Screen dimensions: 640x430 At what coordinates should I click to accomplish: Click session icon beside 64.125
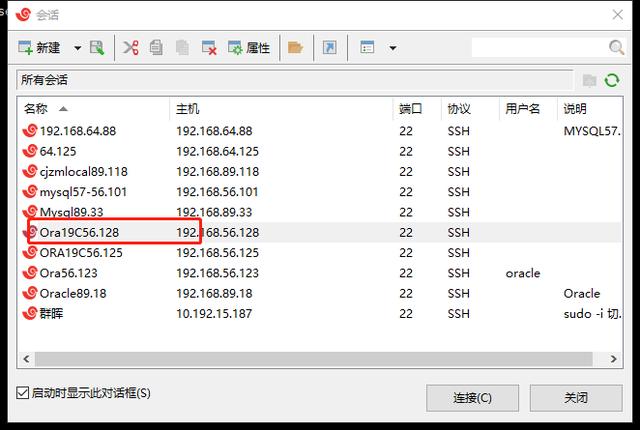click(x=30, y=151)
